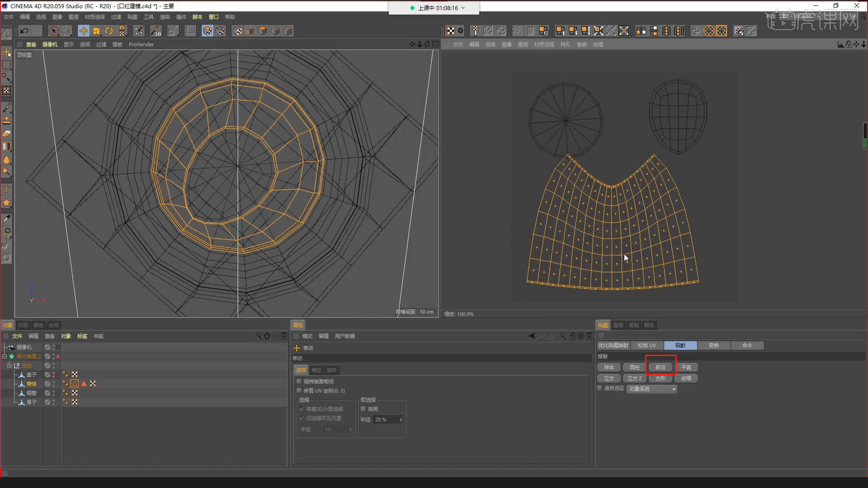
Task: Select the 摄像机 object in tree
Action: click(x=24, y=347)
